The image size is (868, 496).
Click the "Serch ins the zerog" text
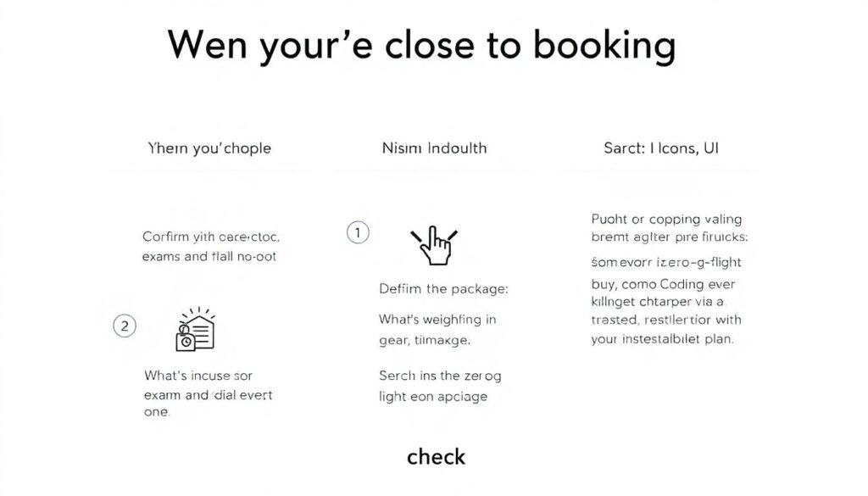(x=440, y=375)
